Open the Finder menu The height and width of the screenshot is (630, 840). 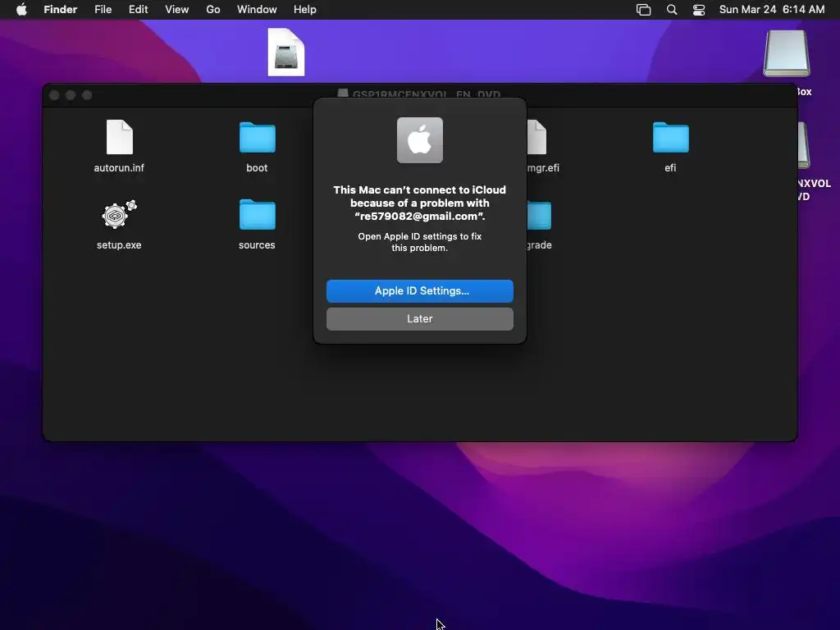[x=60, y=10]
